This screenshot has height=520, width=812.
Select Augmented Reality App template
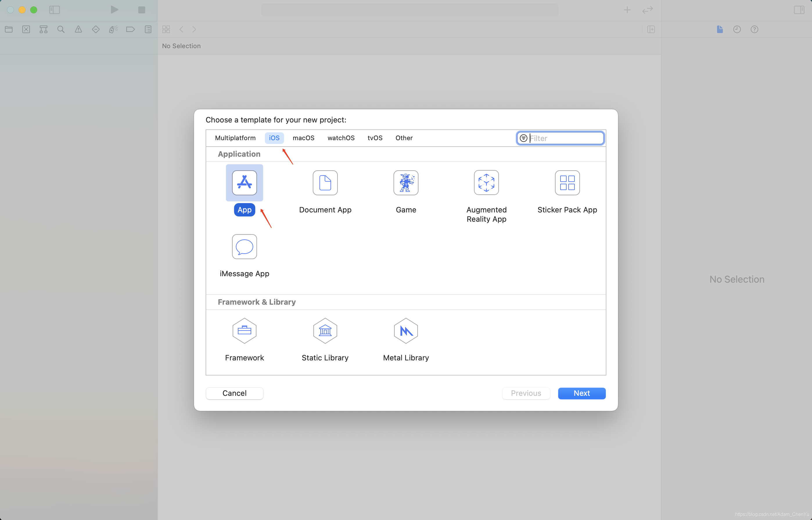pyautogui.click(x=486, y=183)
